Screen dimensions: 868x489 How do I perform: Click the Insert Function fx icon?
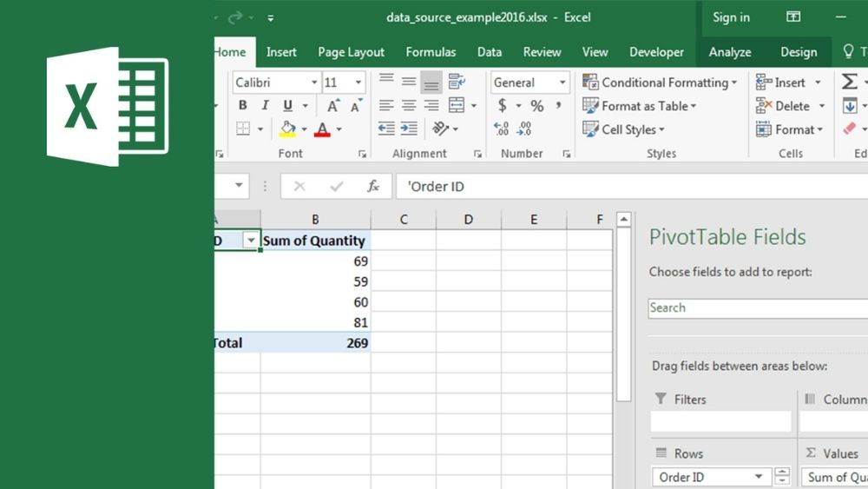[373, 187]
